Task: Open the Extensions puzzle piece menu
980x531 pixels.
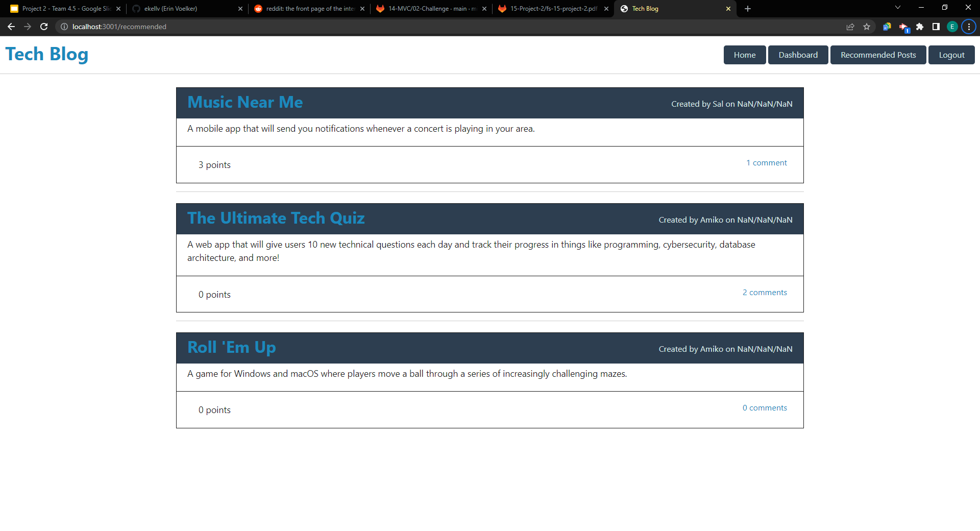Action: (921, 27)
